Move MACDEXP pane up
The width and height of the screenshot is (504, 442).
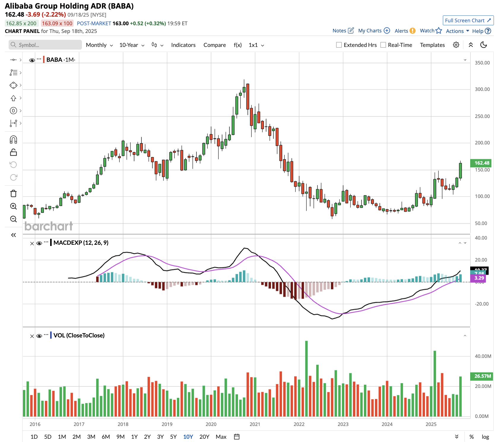pos(460,243)
